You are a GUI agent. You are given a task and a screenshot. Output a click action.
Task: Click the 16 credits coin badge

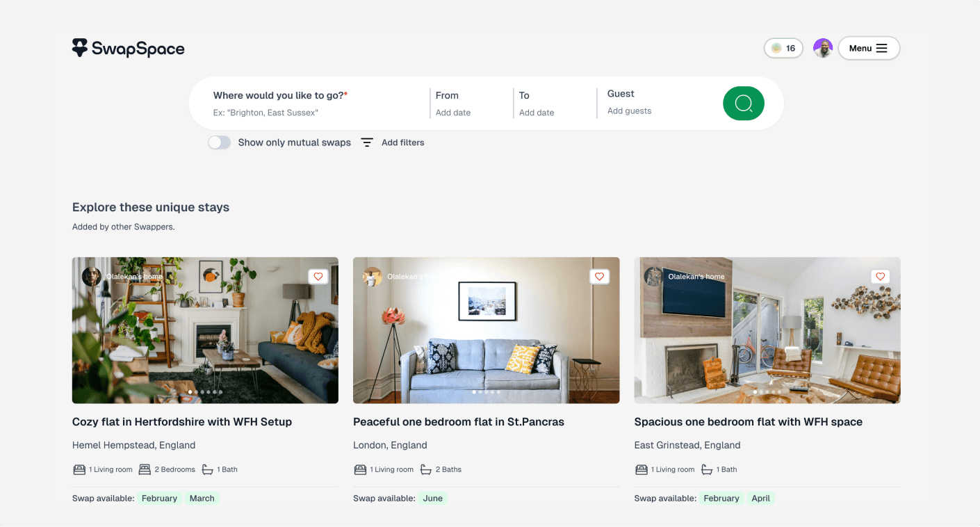[x=783, y=48]
